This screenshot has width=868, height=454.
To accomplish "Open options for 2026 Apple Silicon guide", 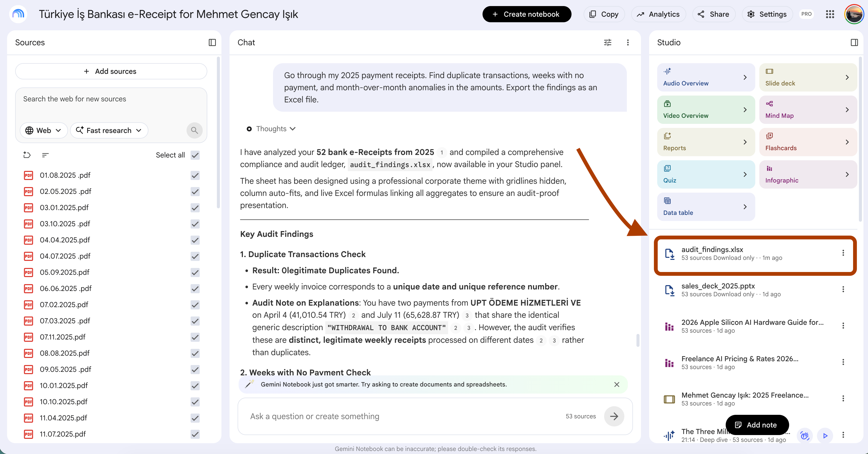I will (843, 326).
